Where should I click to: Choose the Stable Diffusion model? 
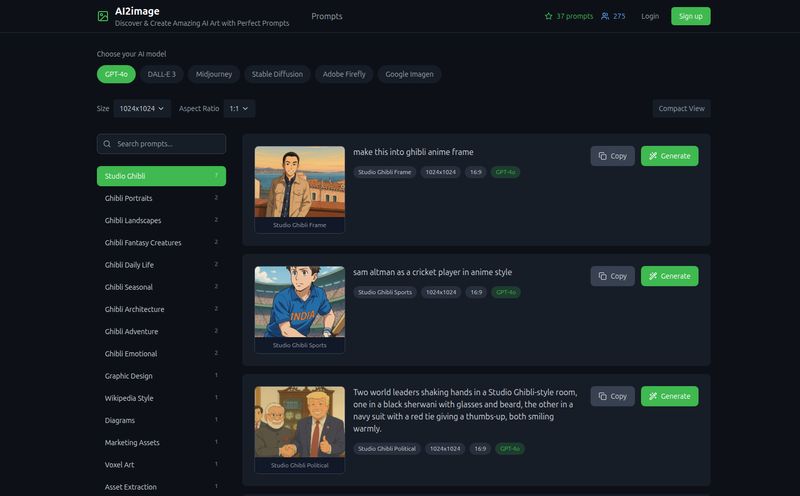pyautogui.click(x=277, y=74)
